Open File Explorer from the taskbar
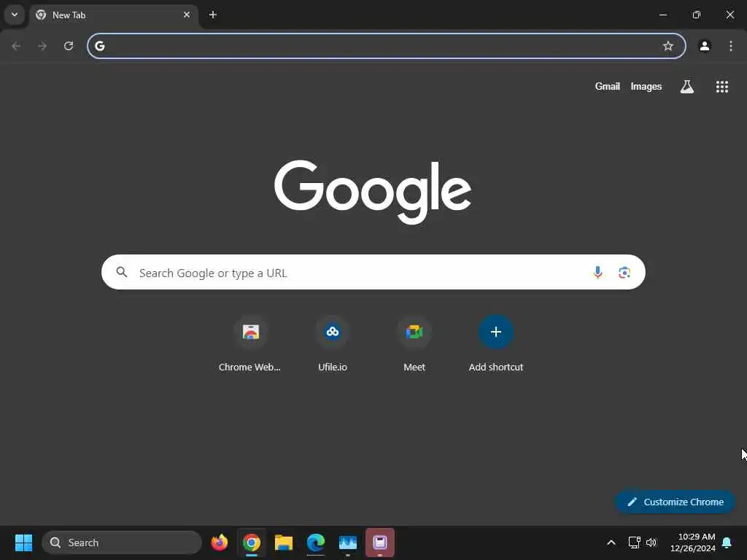This screenshot has width=747, height=560. 284,542
